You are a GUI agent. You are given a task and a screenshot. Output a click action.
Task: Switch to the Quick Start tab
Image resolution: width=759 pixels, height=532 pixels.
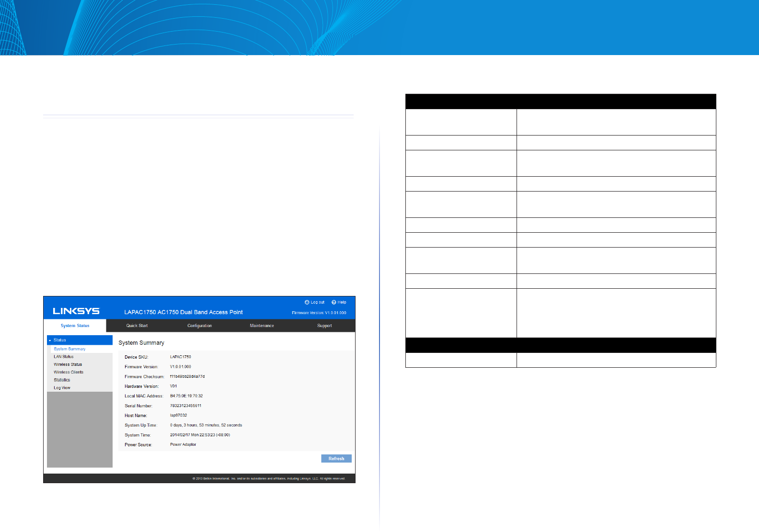coord(137,326)
